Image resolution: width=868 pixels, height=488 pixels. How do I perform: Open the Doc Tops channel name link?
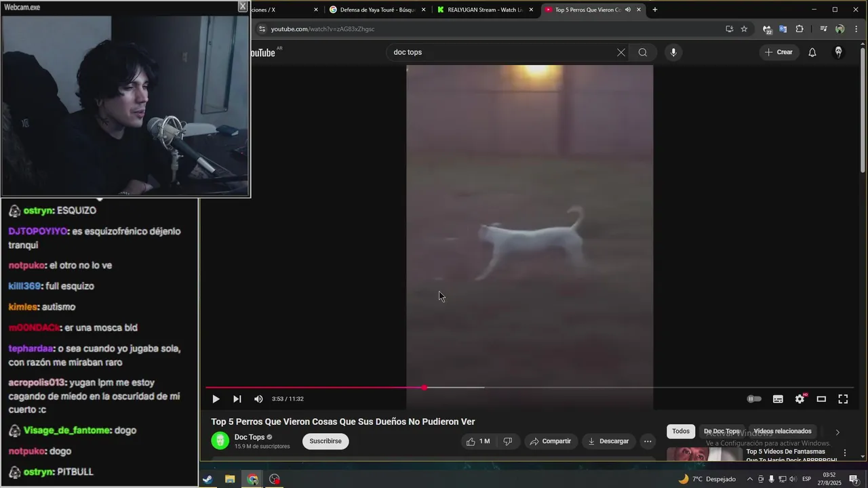pyautogui.click(x=250, y=437)
